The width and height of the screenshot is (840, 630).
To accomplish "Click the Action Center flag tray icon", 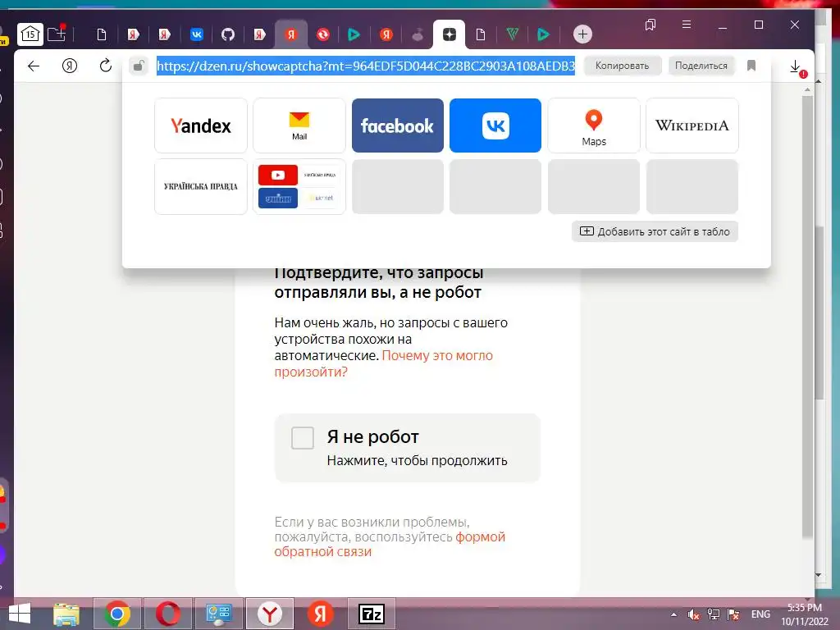I will [733, 614].
